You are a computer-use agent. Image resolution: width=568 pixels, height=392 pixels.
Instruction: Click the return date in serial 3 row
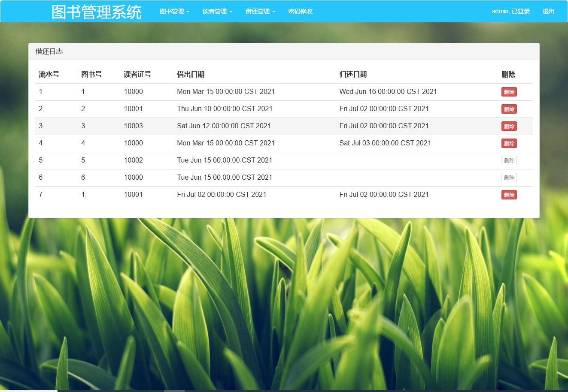click(x=384, y=126)
